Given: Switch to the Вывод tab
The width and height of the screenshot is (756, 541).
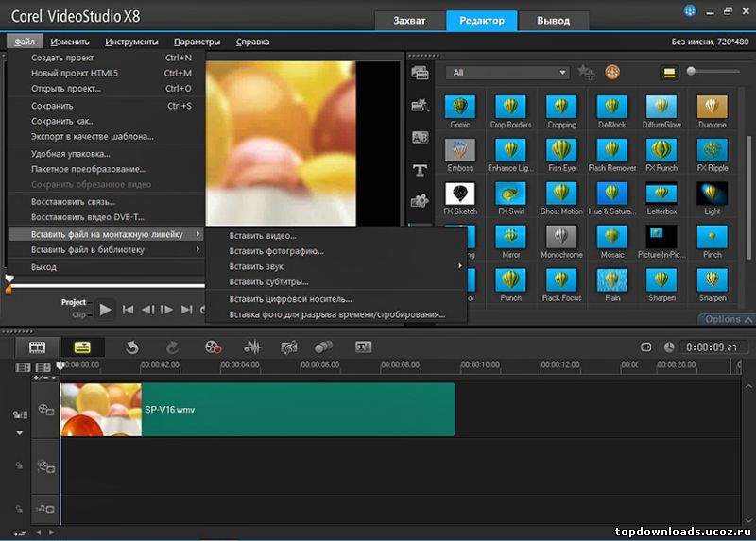Looking at the screenshot, I should 553,21.
